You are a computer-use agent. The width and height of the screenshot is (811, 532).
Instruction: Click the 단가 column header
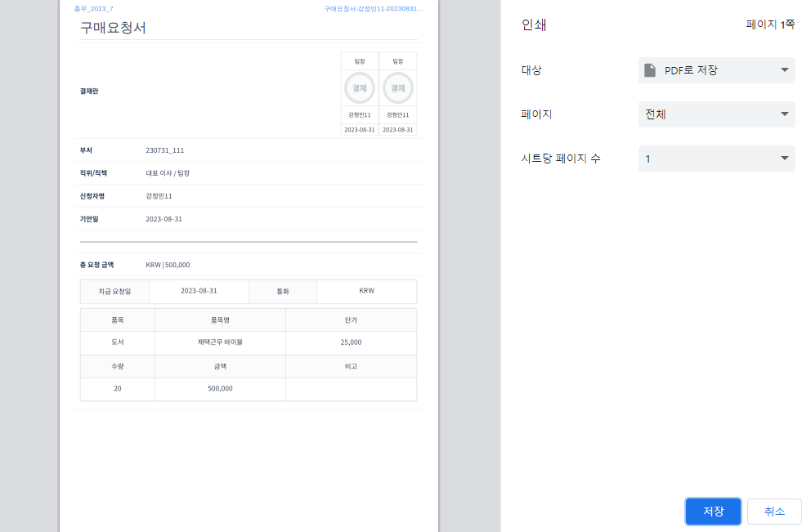point(352,320)
